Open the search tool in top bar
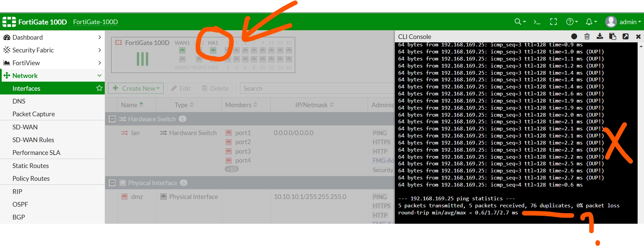The image size is (644, 246). pos(520,22)
